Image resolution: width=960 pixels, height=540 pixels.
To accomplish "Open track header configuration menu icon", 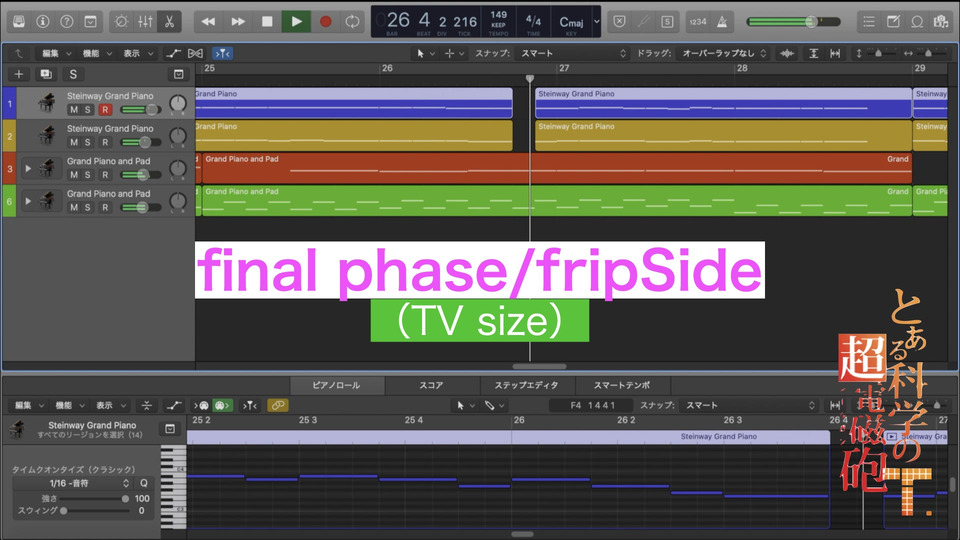I will point(178,74).
